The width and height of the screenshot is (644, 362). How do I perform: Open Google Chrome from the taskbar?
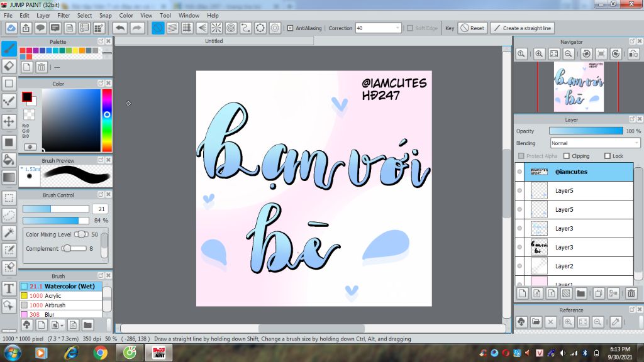click(100, 353)
